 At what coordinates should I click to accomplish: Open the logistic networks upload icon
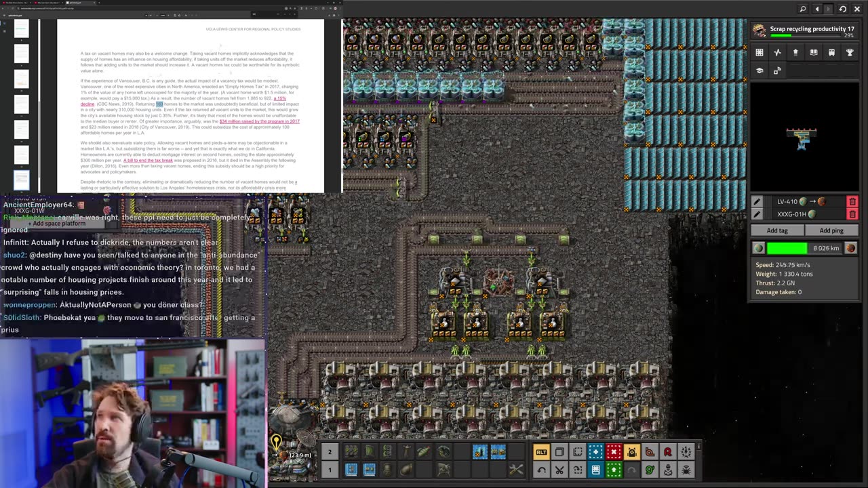pos(795,52)
